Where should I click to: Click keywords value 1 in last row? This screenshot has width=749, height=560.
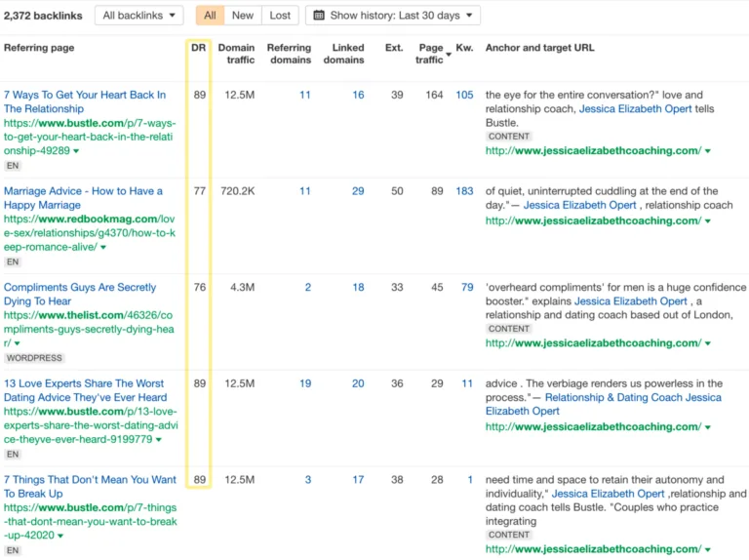point(470,480)
